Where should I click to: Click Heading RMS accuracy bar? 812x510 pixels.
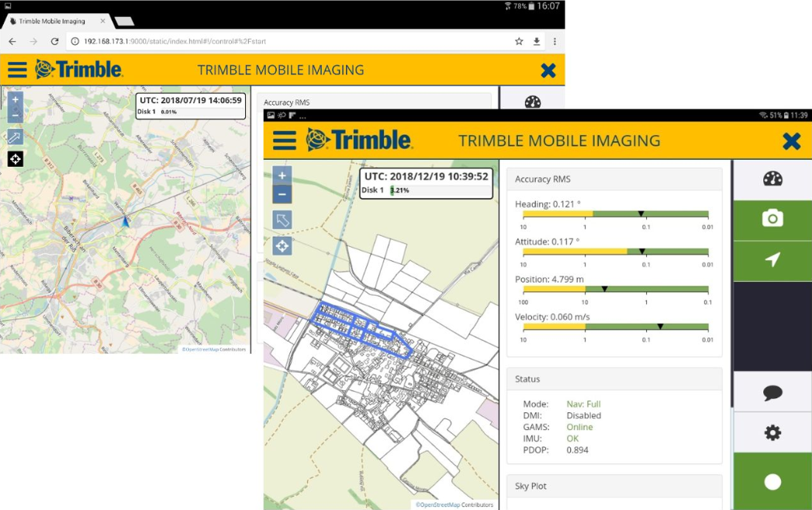[x=615, y=214]
